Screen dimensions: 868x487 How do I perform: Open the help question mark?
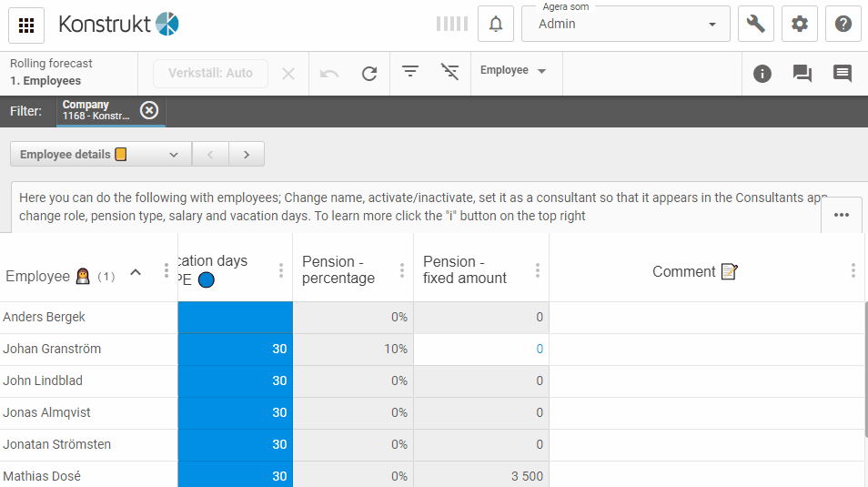(x=843, y=25)
